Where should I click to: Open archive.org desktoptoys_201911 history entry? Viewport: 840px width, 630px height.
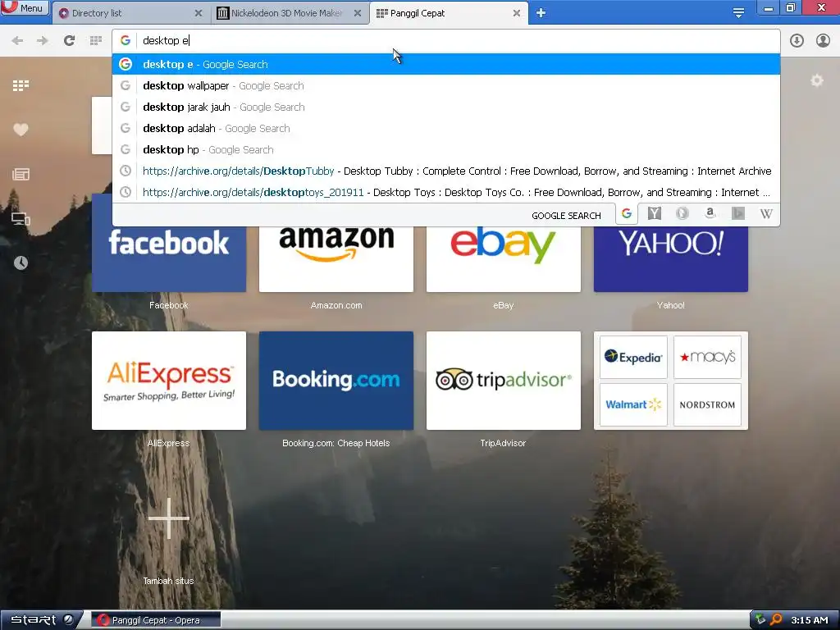click(x=445, y=192)
